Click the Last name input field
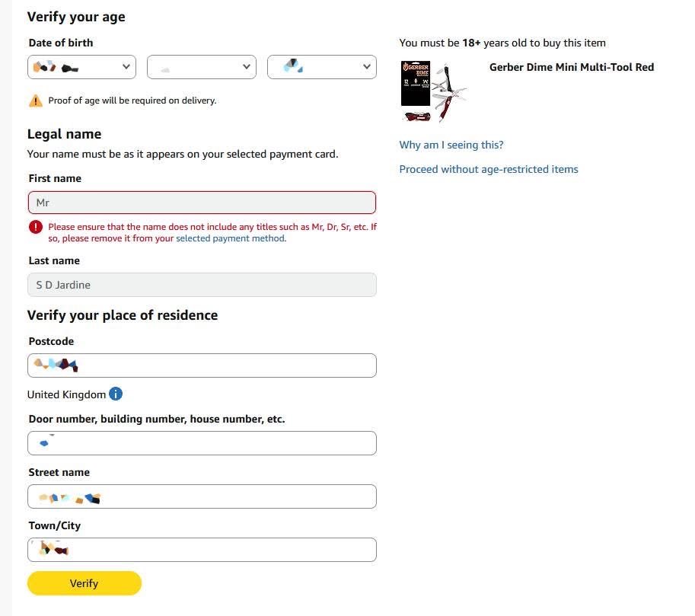 coord(202,285)
